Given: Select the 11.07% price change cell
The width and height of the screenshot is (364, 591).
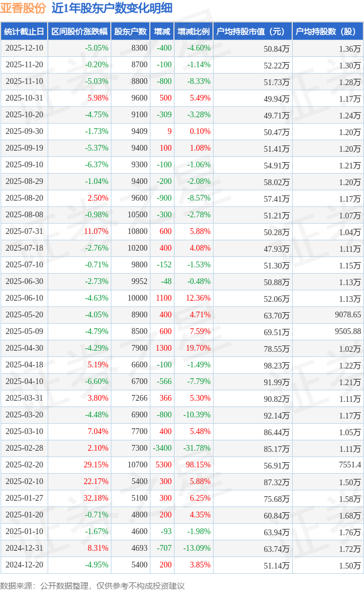Looking at the screenshot, I should 96,232.
